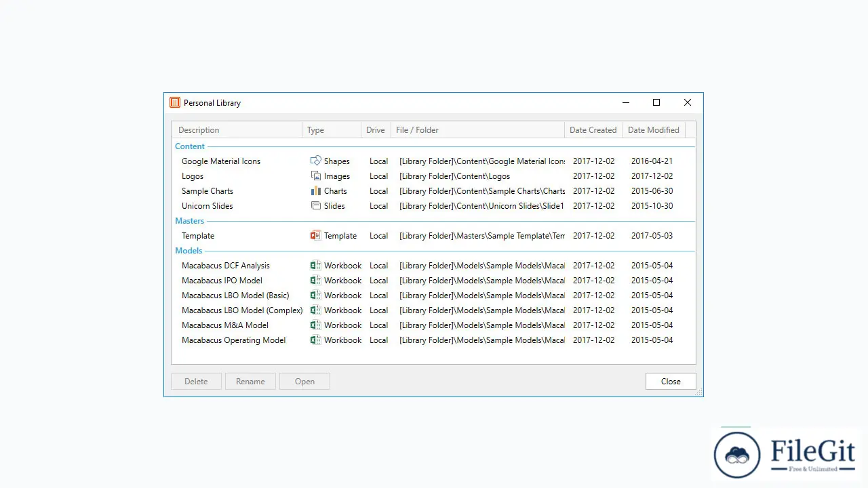Viewport: 868px width, 488px height.
Task: Select the Macabacus M&A Model entry
Action: coord(225,325)
